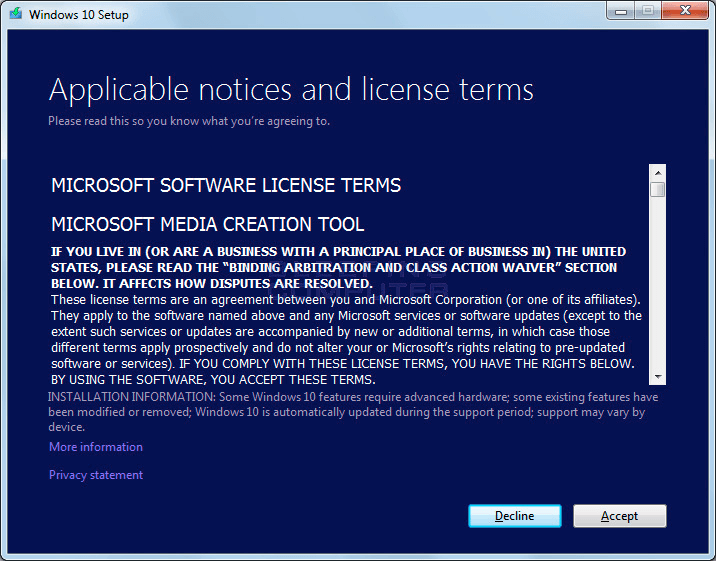Click the Decline button
Image resolution: width=716 pixels, height=561 pixels.
(x=515, y=516)
